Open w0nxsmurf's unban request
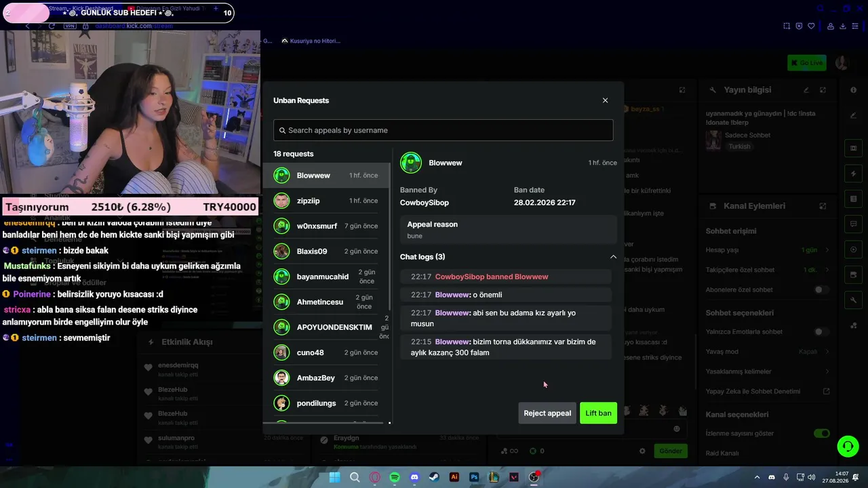868x488 pixels. click(327, 226)
